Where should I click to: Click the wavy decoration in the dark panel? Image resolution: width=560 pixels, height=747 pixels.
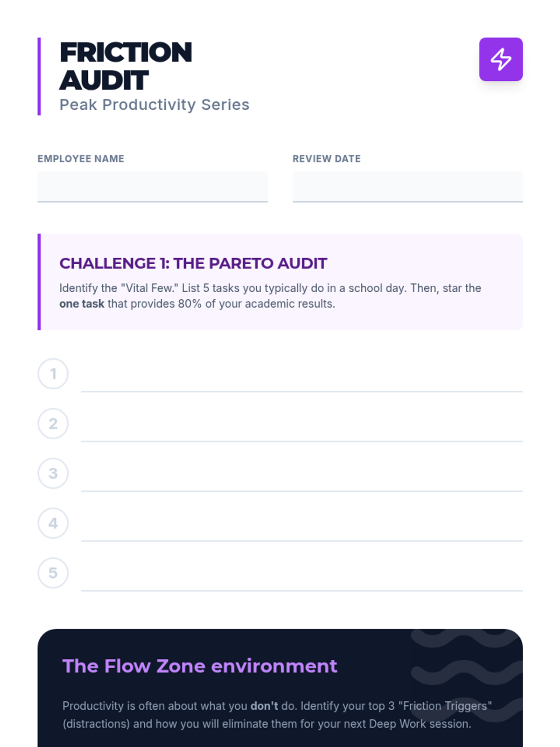coord(467,672)
